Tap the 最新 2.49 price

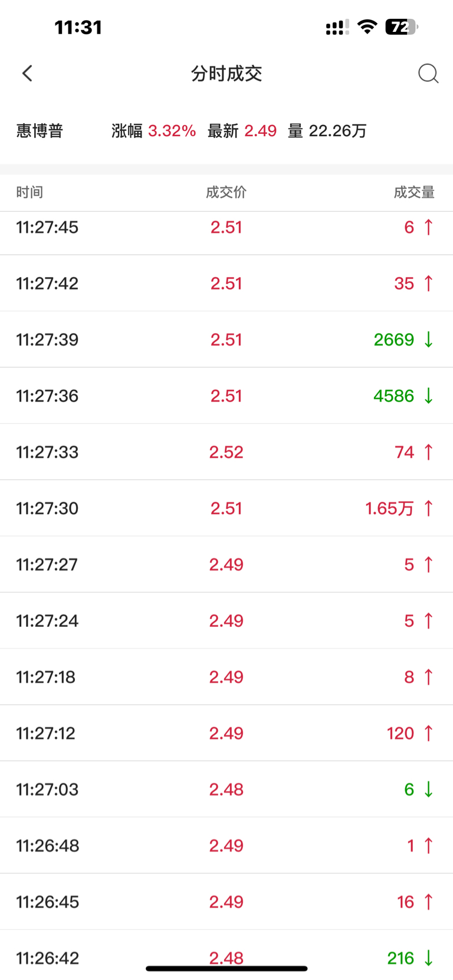[x=242, y=131]
